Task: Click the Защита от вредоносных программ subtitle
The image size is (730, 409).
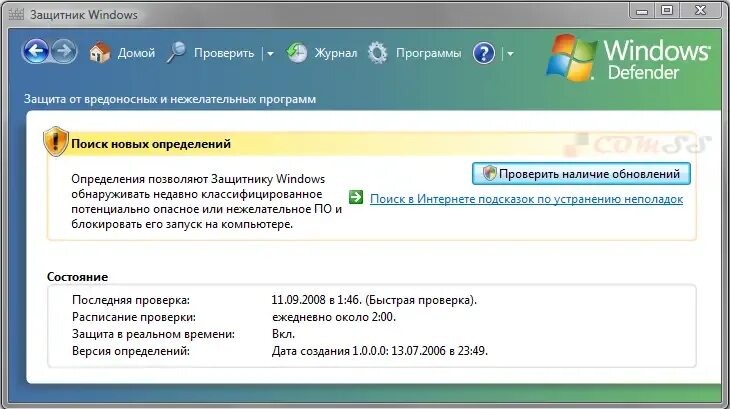Action: (170, 99)
